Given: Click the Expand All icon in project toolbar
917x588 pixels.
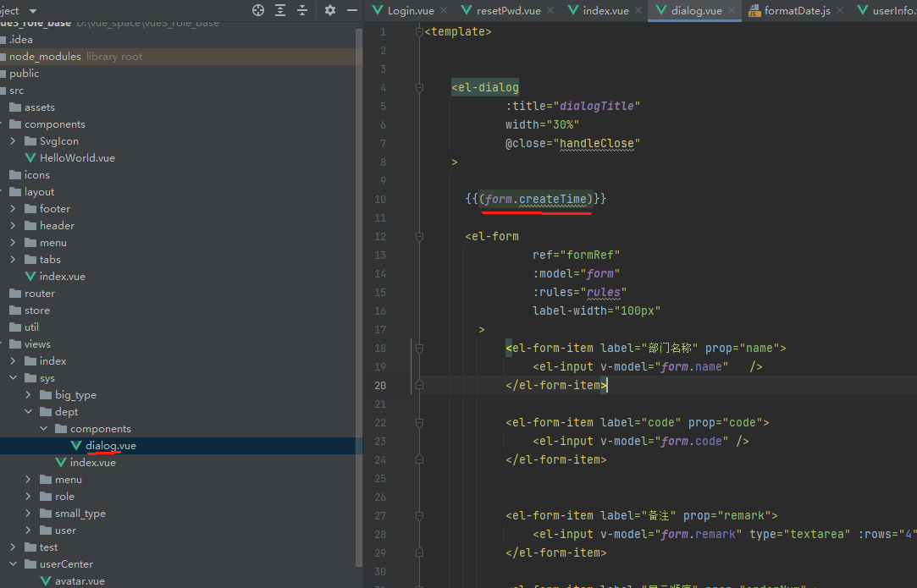Looking at the screenshot, I should 280,10.
